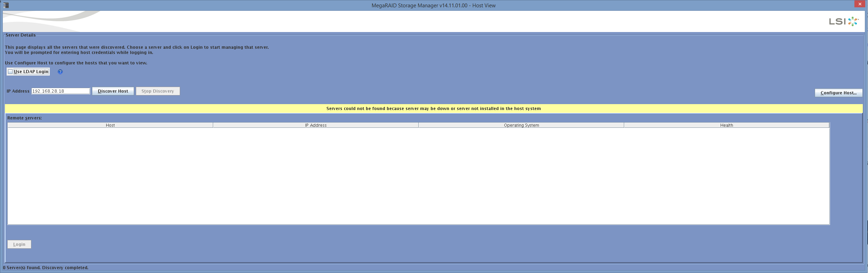Image resolution: width=868 pixels, height=273 pixels.
Task: Enable the Use LDAP Login checkbox
Action: (x=10, y=72)
